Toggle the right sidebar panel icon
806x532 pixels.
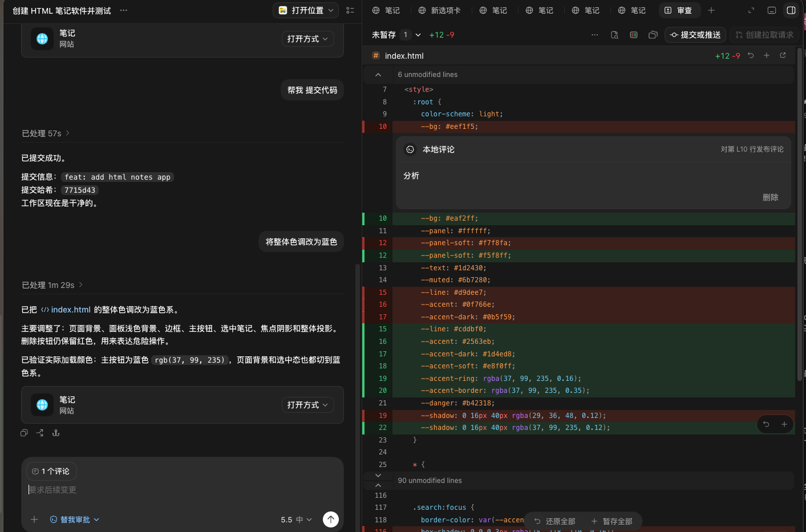791,10
